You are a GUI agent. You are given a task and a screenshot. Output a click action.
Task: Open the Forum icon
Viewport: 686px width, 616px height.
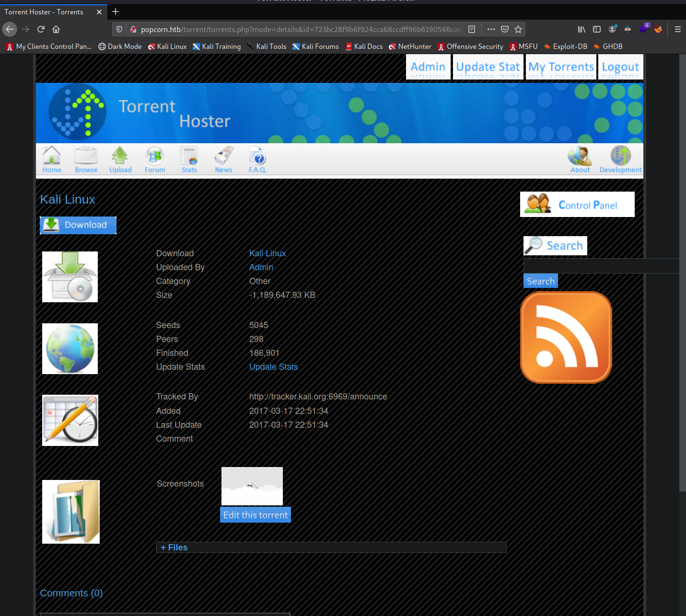(155, 160)
